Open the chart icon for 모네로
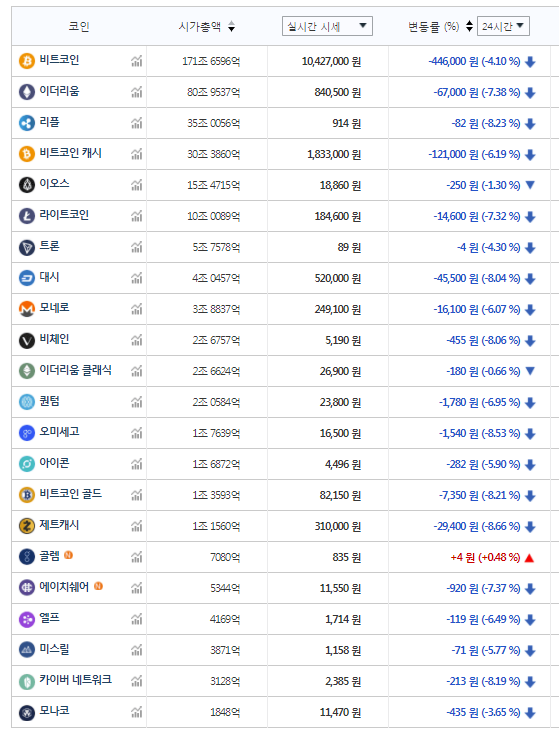559x733 pixels. 136,309
